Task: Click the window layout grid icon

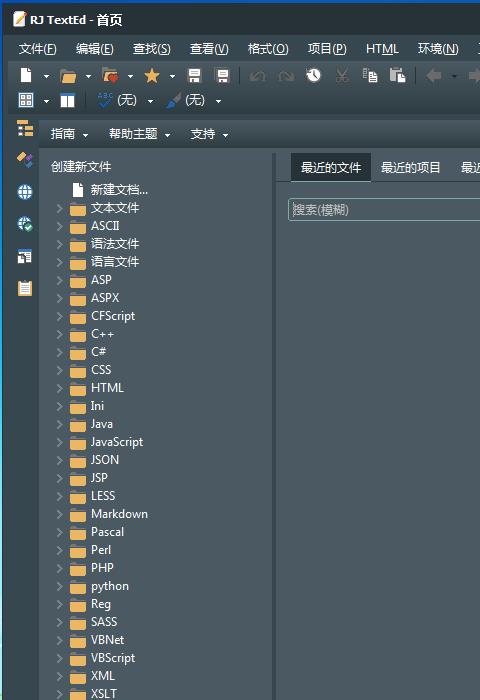Action: [26, 100]
